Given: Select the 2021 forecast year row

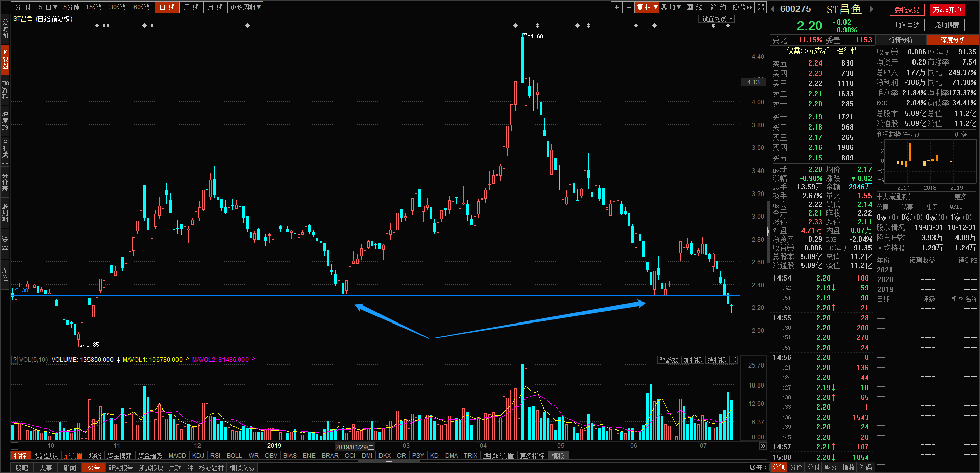Looking at the screenshot, I should click(x=927, y=270).
